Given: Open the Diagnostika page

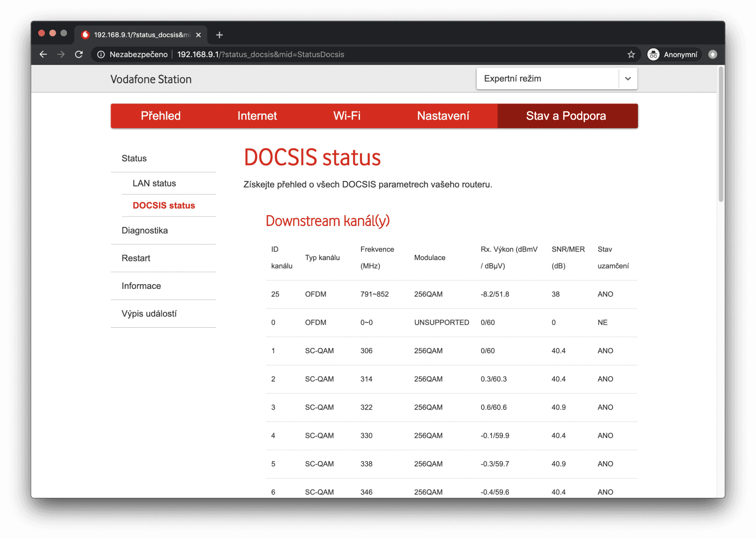Looking at the screenshot, I should (145, 230).
